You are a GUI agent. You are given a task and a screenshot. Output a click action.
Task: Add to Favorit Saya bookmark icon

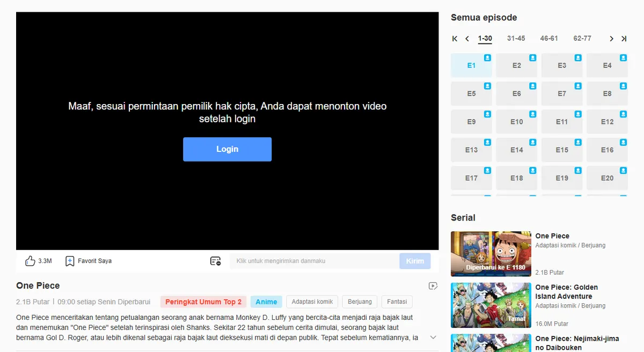tap(70, 261)
